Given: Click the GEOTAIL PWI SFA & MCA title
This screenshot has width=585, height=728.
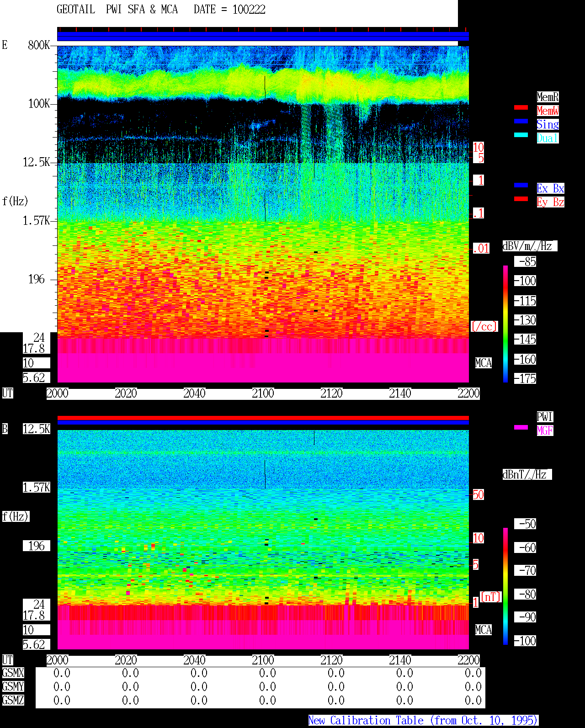Looking at the screenshot, I should (117, 10).
